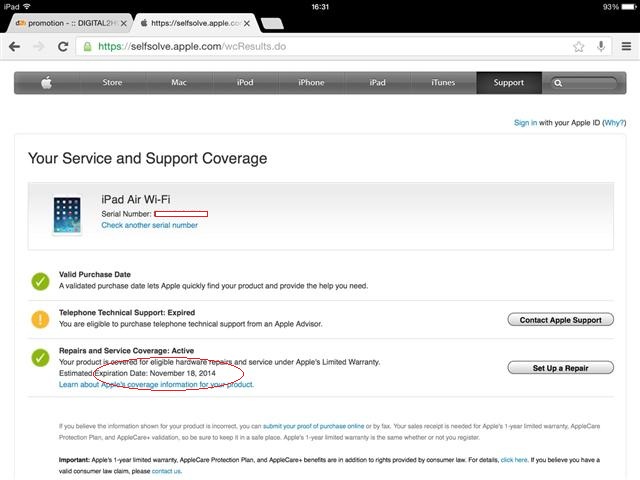Screen dimensions: 640x480
Task: Open the Support section
Action: point(509,83)
